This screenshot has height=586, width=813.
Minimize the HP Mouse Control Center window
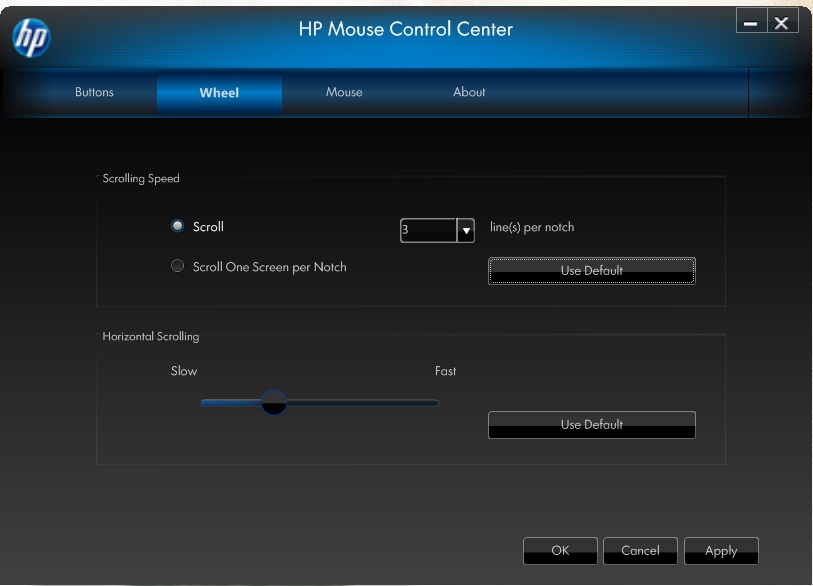(751, 22)
